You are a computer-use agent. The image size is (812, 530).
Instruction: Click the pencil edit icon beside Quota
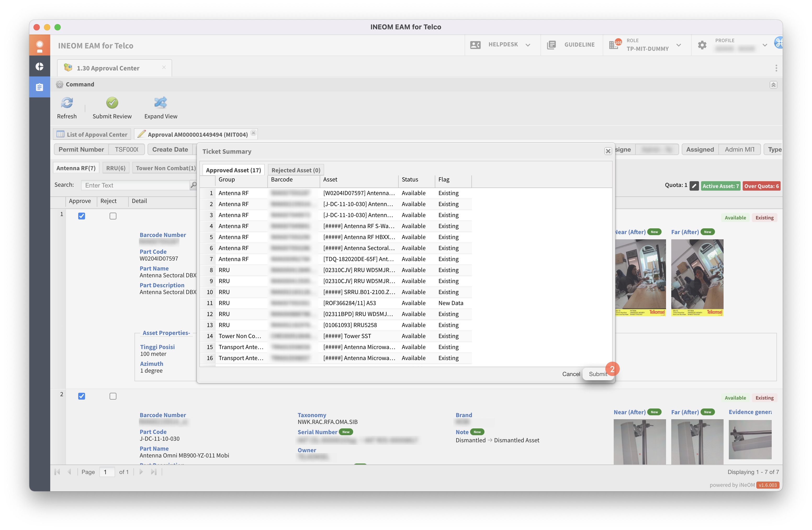[x=694, y=186]
